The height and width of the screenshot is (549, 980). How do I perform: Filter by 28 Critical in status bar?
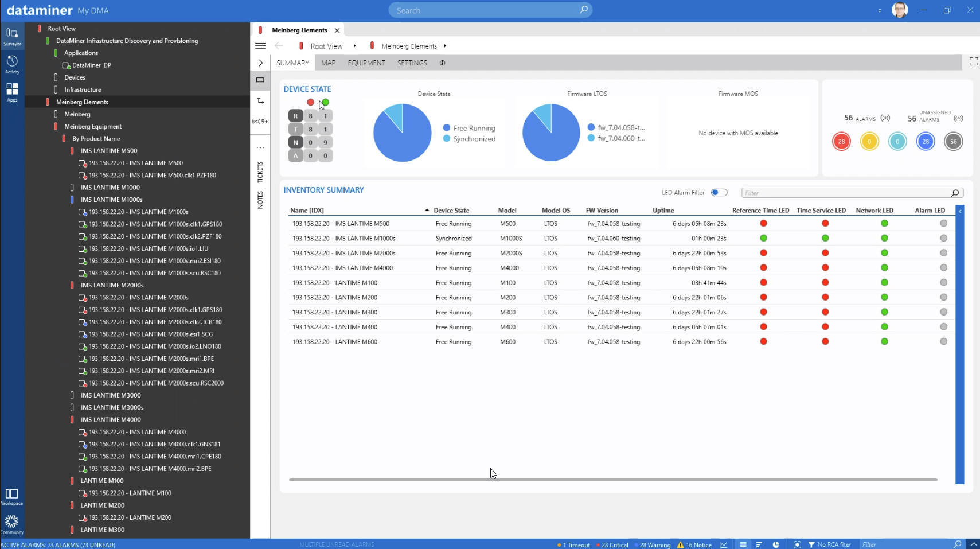[612, 545]
